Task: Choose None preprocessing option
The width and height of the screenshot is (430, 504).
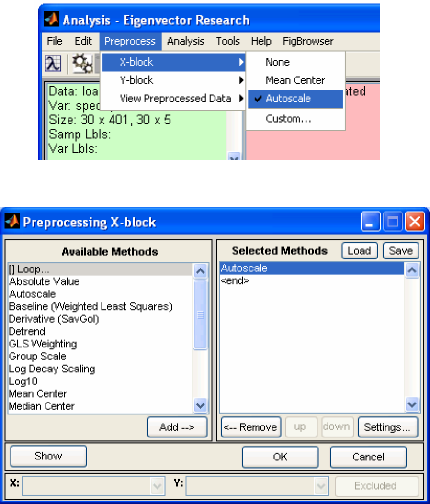Action: 295,62
